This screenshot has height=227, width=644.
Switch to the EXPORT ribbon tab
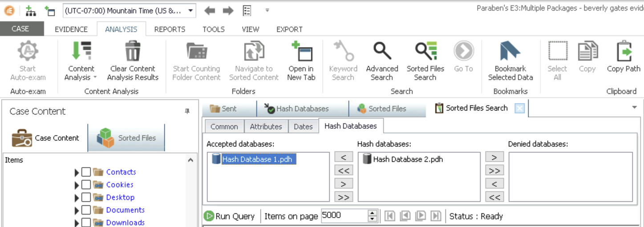click(289, 29)
